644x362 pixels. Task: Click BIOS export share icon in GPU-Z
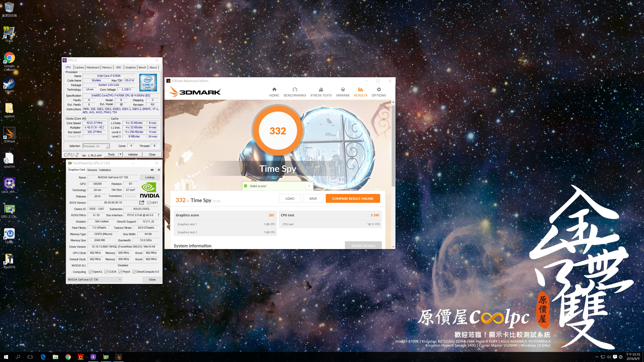coord(142,202)
